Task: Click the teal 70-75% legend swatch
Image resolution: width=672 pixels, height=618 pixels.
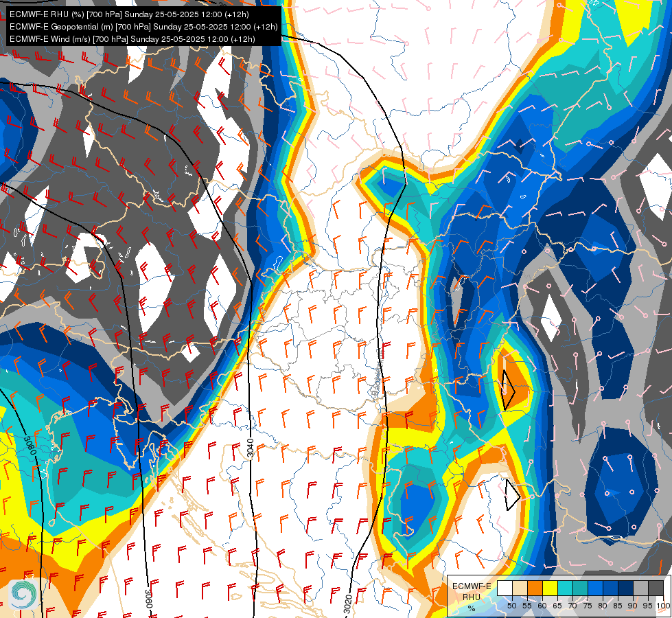Action: [x=580, y=588]
